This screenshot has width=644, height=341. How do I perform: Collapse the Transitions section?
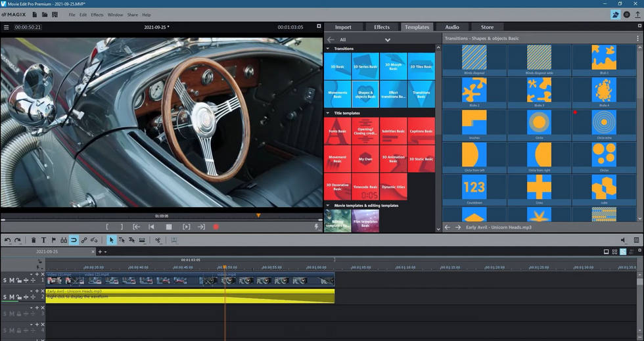pos(328,49)
